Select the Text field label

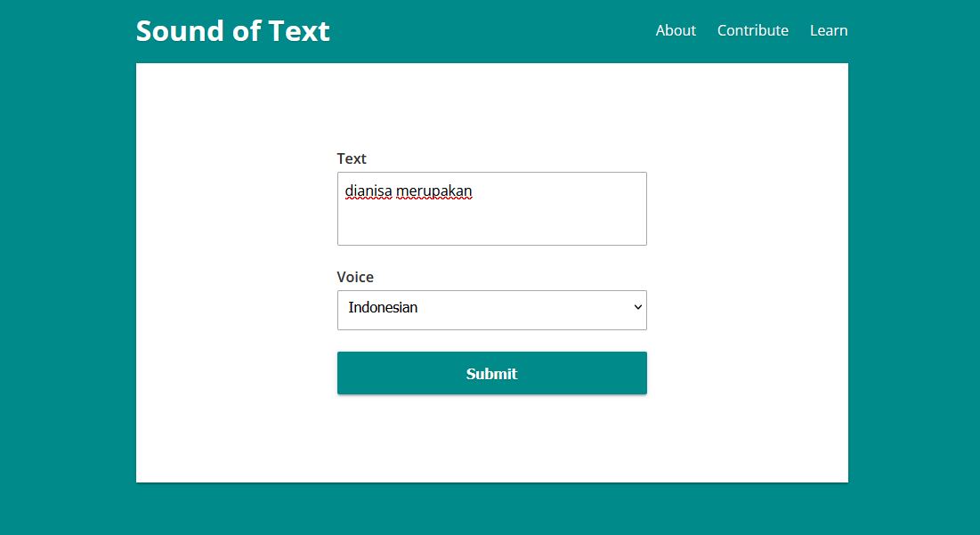coord(352,158)
